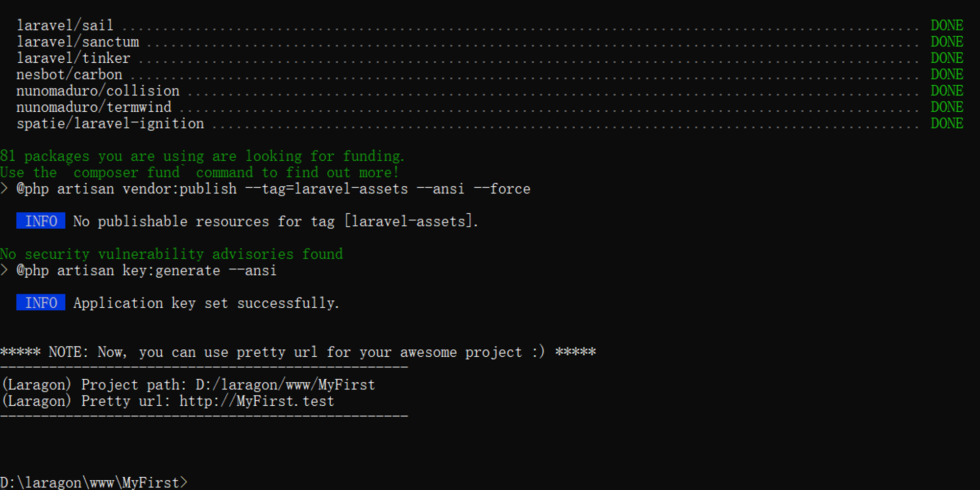Click the green funding notice text
This screenshot has width=980, height=490.
pyautogui.click(x=202, y=156)
